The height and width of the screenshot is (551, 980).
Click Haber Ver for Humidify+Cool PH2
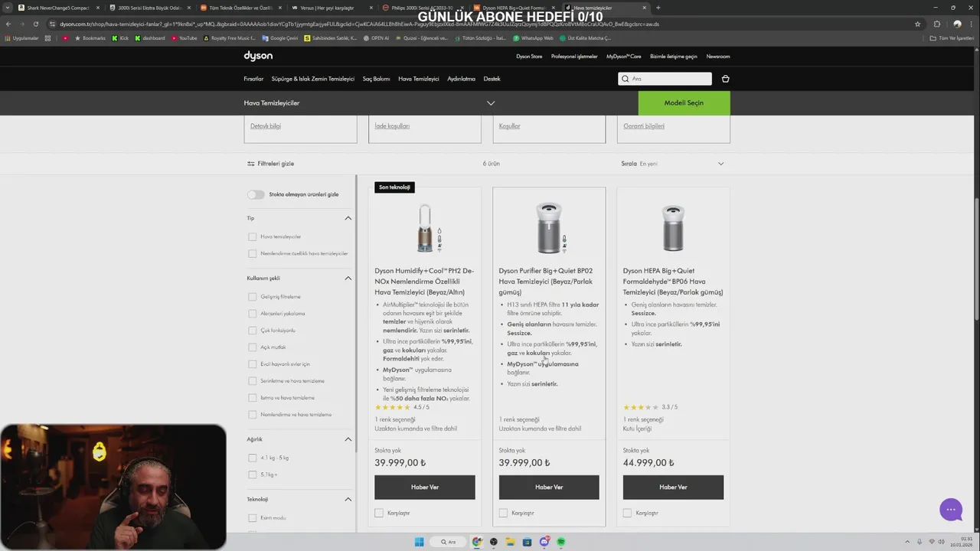click(x=425, y=487)
